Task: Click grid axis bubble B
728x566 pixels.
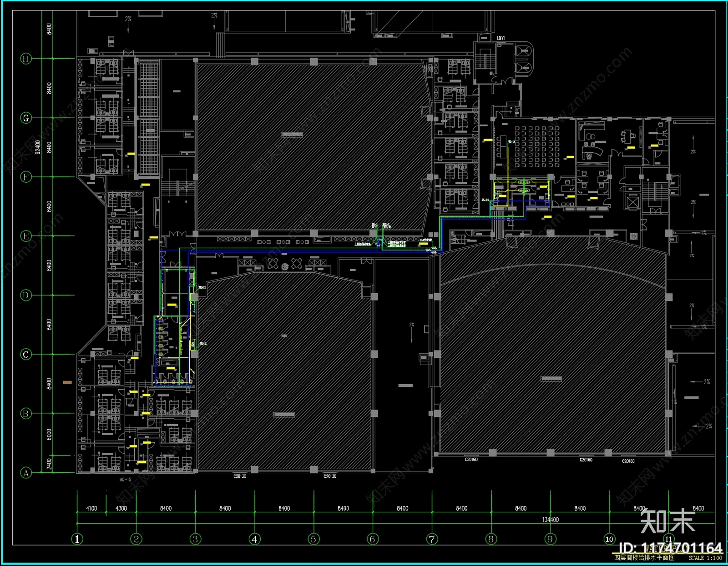Action: [x=26, y=413]
